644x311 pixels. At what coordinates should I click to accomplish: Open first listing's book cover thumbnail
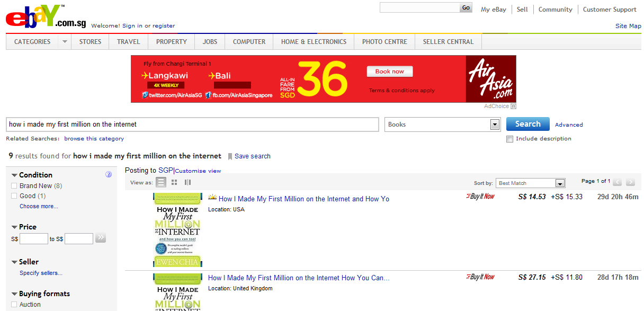click(178, 230)
